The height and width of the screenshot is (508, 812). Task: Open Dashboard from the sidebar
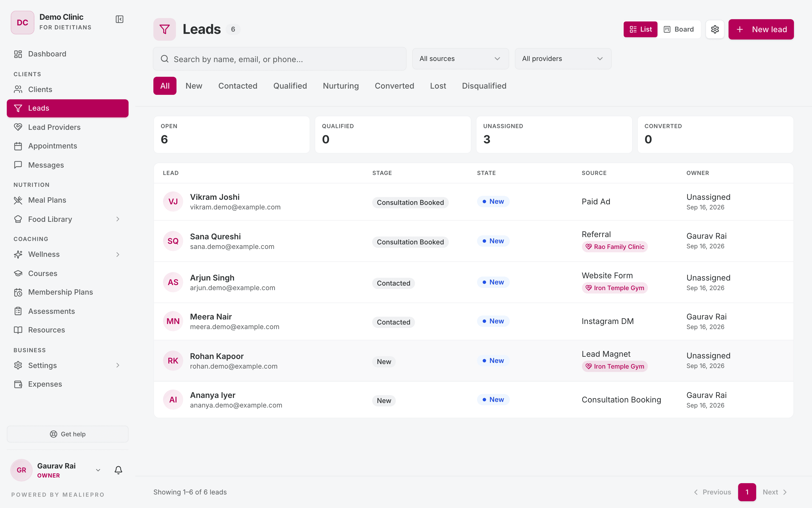[x=67, y=54]
